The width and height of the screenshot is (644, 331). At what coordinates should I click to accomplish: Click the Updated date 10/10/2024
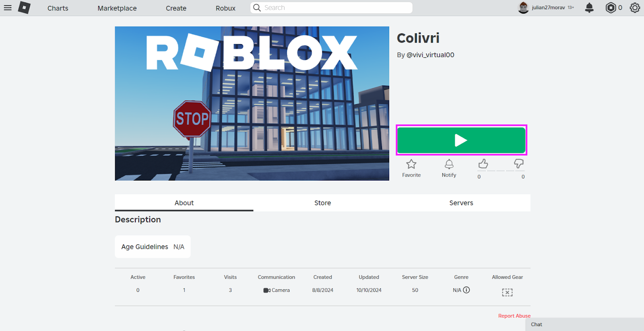click(369, 290)
